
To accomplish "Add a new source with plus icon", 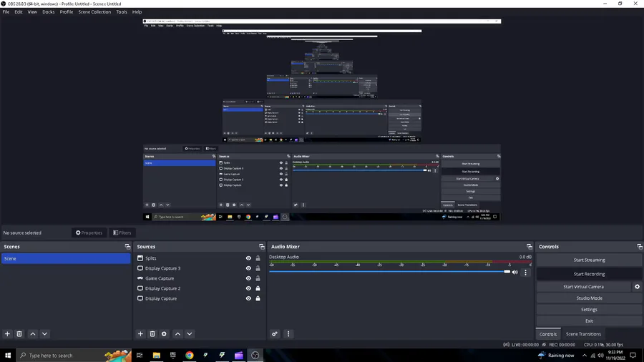I will (x=140, y=334).
